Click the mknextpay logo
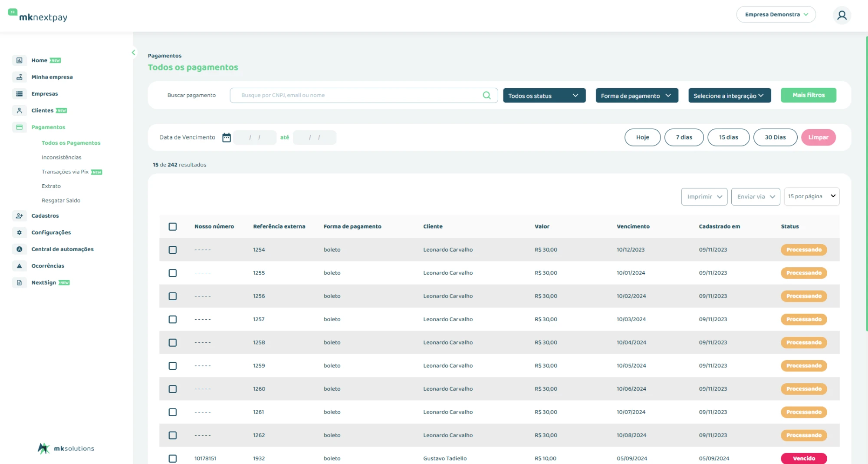The image size is (868, 464). pyautogui.click(x=38, y=15)
